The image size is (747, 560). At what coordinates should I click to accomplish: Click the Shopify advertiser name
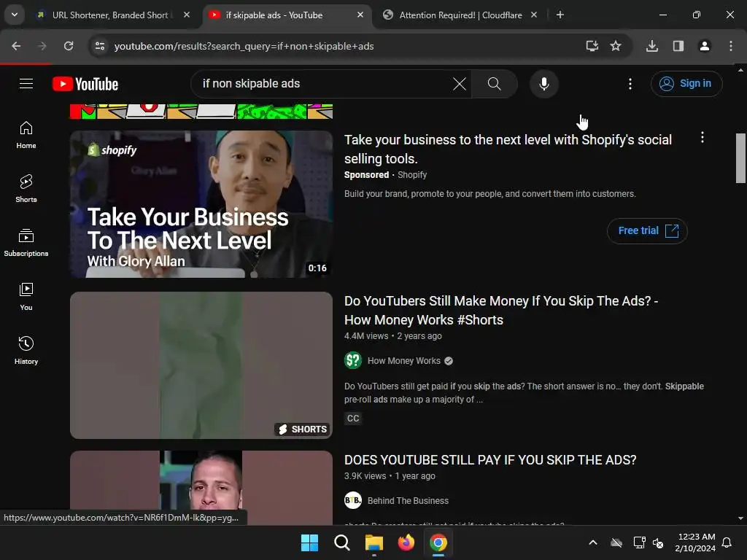tap(412, 175)
